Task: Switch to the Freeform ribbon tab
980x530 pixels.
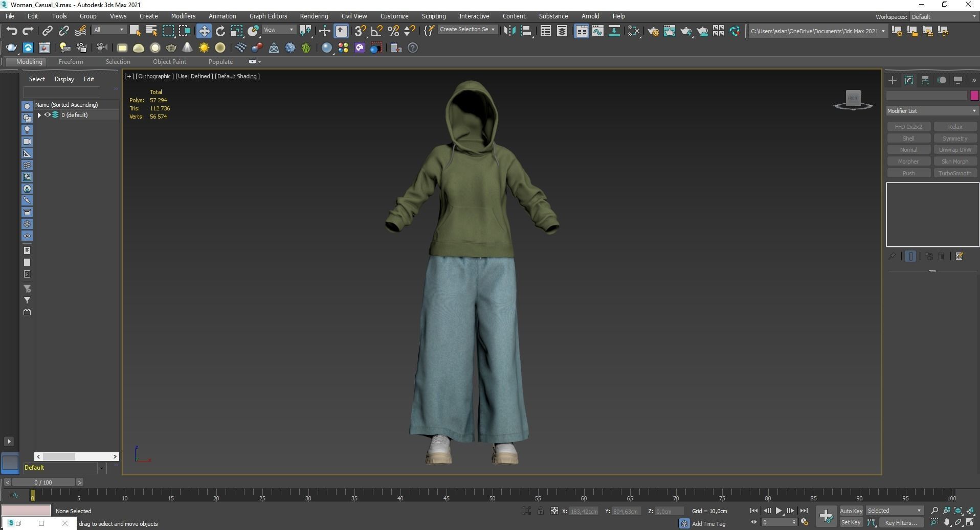Action: pyautogui.click(x=71, y=62)
